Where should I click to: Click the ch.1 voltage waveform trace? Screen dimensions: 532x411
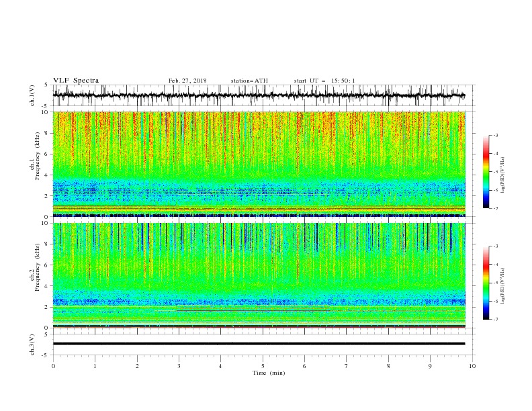pos(259,95)
